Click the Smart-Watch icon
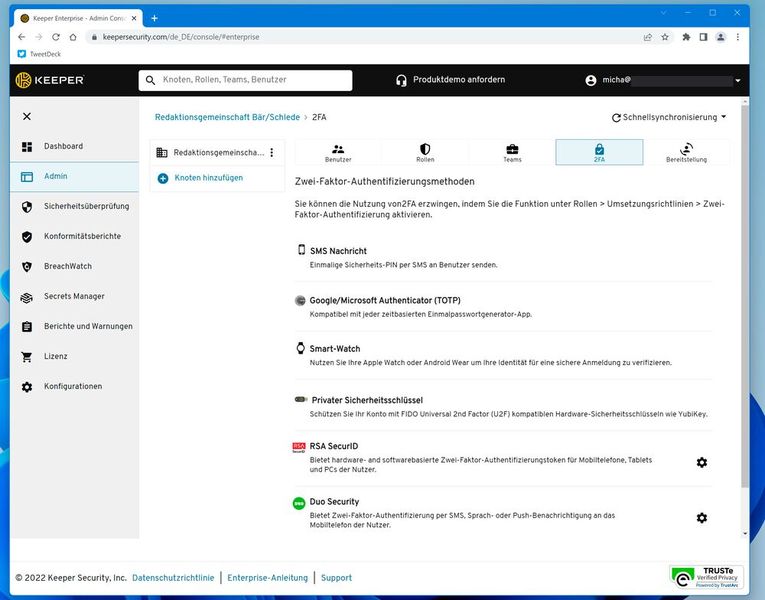This screenshot has height=600, width=765. tap(301, 348)
